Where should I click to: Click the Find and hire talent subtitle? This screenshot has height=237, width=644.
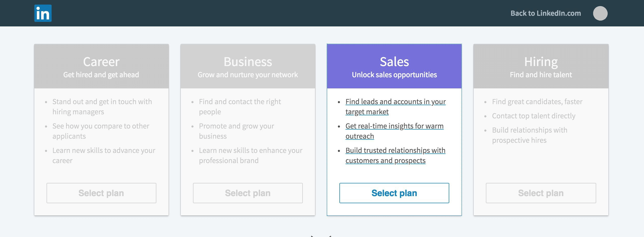tap(541, 75)
